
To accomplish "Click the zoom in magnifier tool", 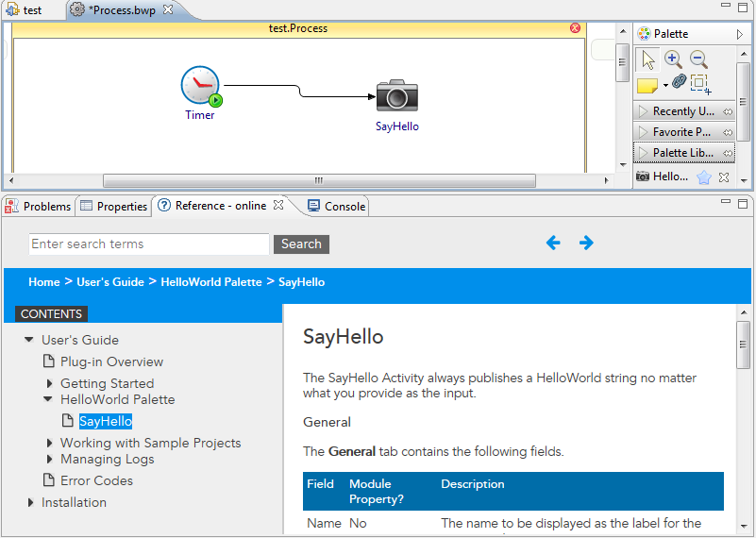I will [x=673, y=59].
